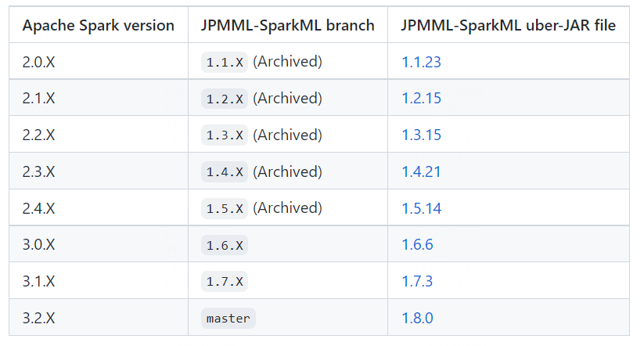The width and height of the screenshot is (644, 346).
Task: Click the 1.5.X archived branch label
Action: pos(225,209)
